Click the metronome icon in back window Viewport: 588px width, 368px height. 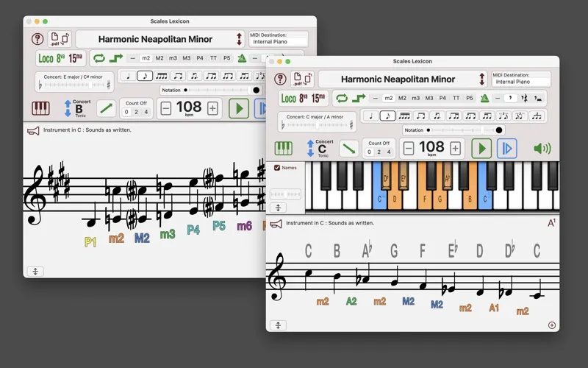242,58
